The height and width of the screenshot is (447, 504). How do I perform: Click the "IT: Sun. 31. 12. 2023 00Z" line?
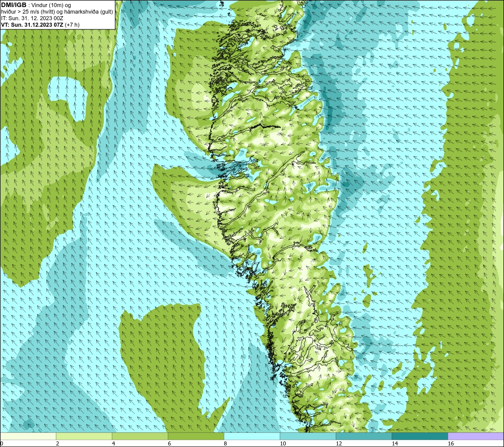coord(32,18)
